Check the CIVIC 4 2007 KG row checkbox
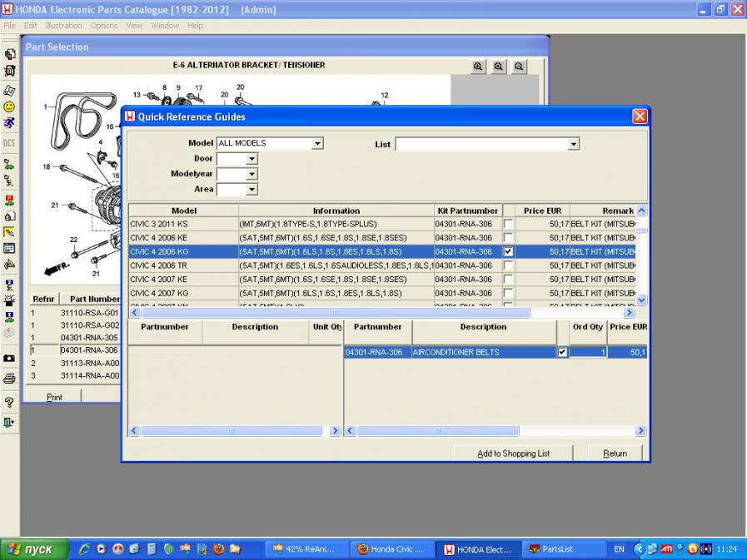 [508, 293]
